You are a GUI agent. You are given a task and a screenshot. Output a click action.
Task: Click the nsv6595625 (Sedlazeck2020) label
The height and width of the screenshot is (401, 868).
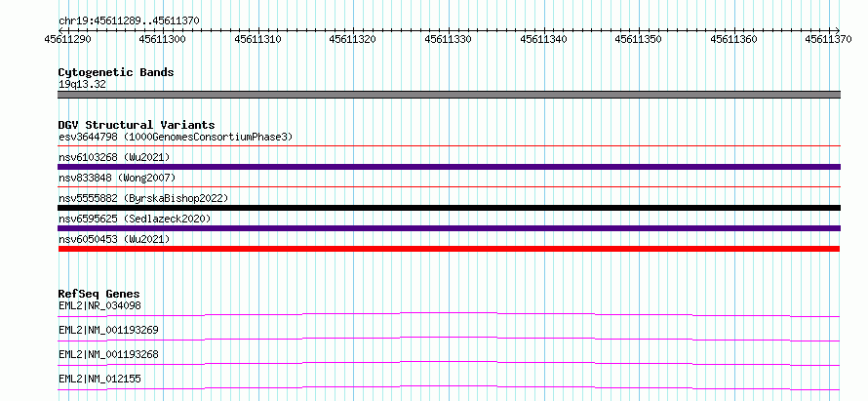point(135,219)
